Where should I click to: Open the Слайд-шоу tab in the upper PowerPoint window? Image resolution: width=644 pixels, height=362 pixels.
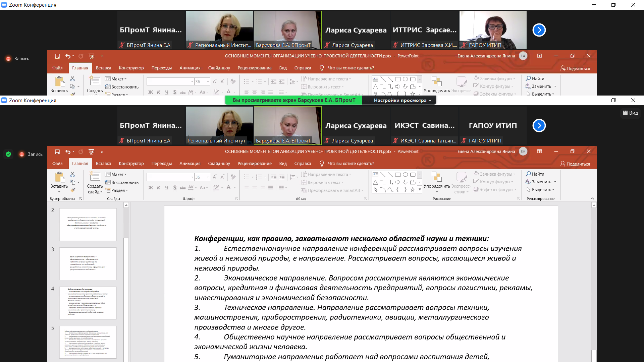(219, 68)
